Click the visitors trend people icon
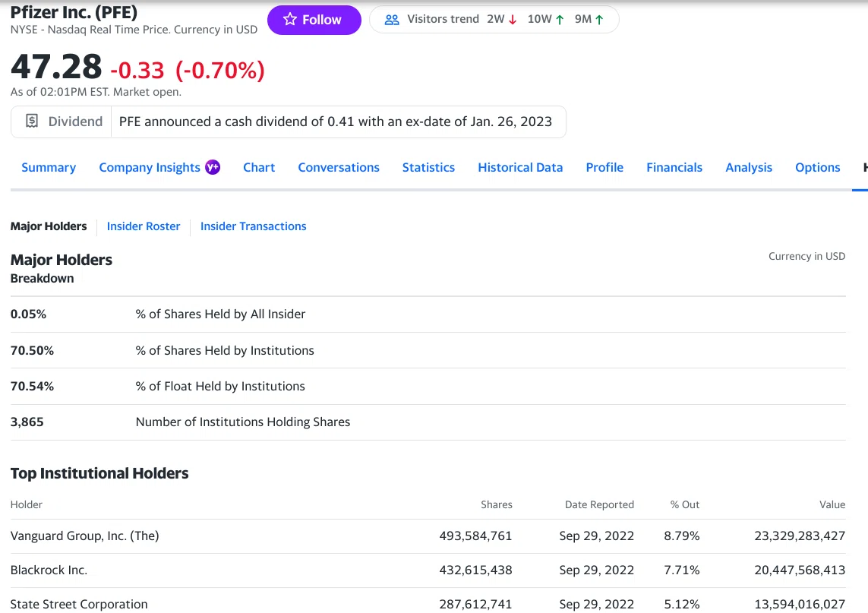The height and width of the screenshot is (613, 868). [392, 20]
